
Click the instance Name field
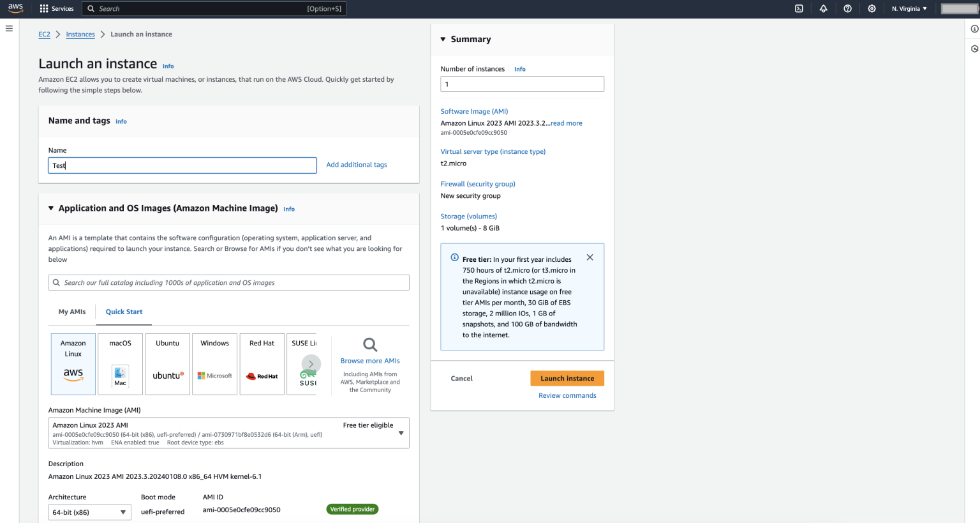pos(182,165)
